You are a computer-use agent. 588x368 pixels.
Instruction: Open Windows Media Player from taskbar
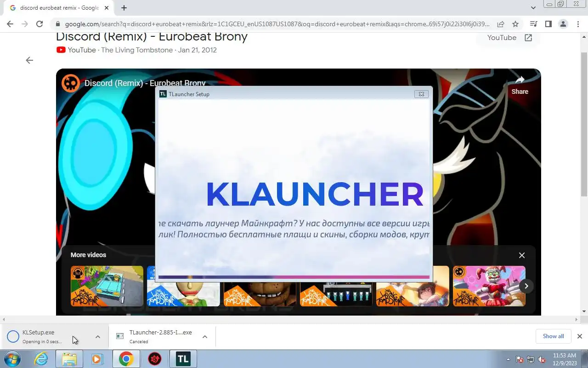(97, 359)
